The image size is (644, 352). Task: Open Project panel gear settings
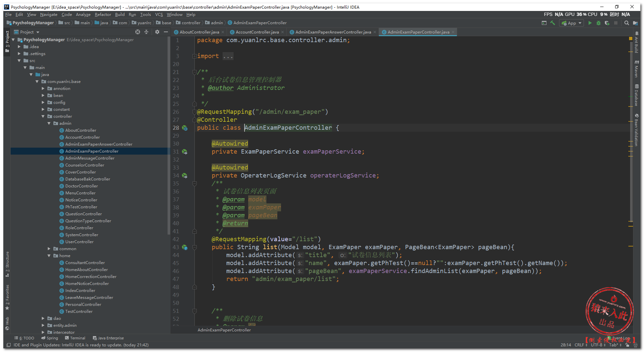click(x=157, y=32)
